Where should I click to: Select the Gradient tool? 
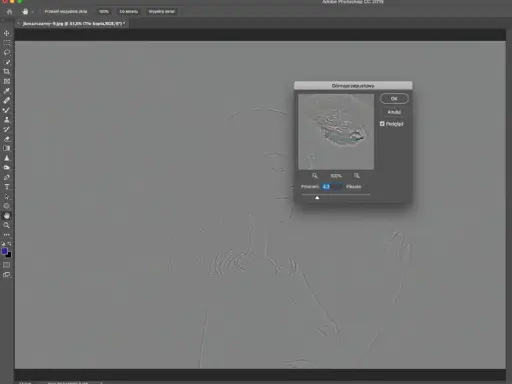tap(7, 148)
